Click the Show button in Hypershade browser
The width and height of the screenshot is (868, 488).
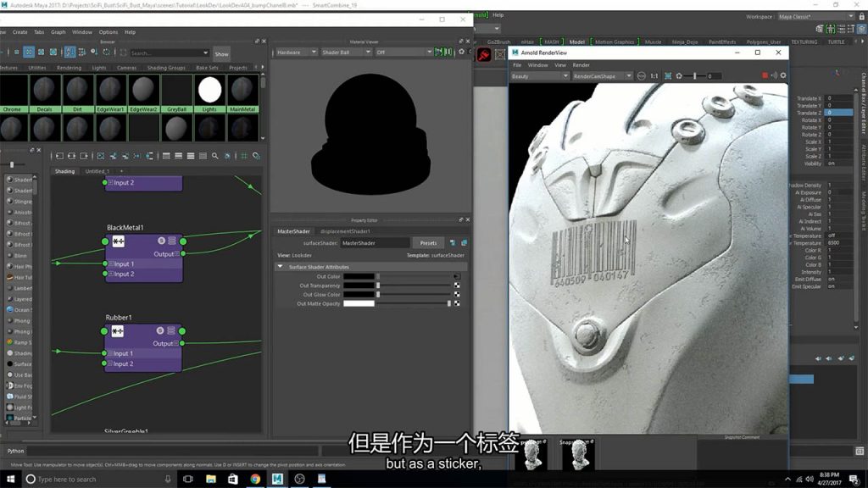coord(221,53)
